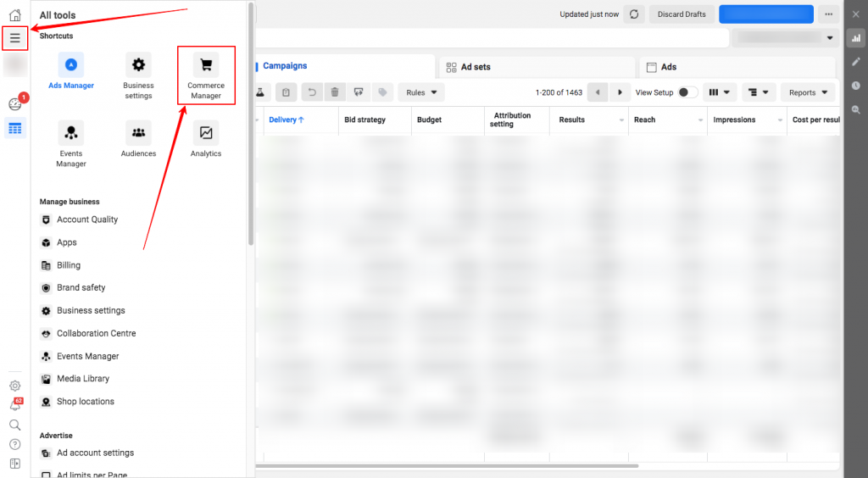
Task: Open the columns layout dropdown
Action: click(x=719, y=92)
